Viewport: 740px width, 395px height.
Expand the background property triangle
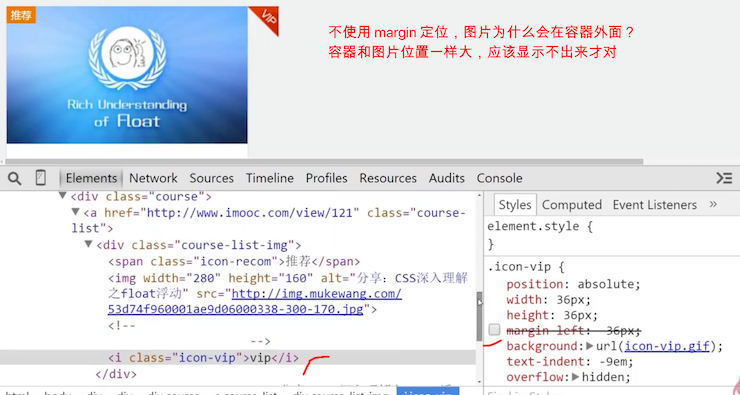589,346
